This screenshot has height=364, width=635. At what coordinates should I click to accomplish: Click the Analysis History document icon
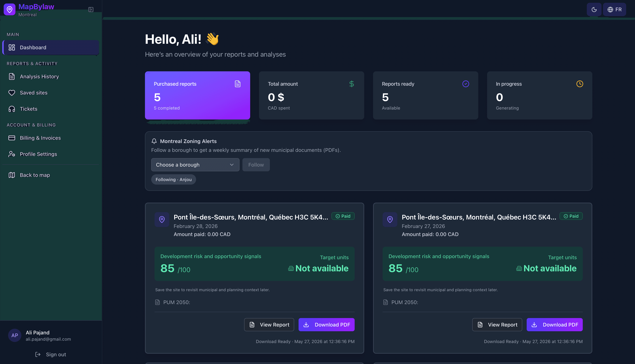click(x=12, y=76)
